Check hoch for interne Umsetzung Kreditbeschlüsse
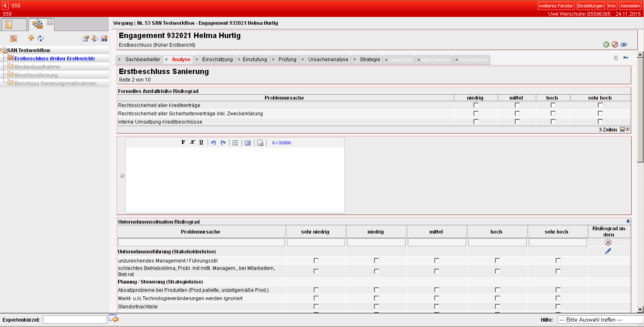Screen dimensions: 644x327 (553, 122)
